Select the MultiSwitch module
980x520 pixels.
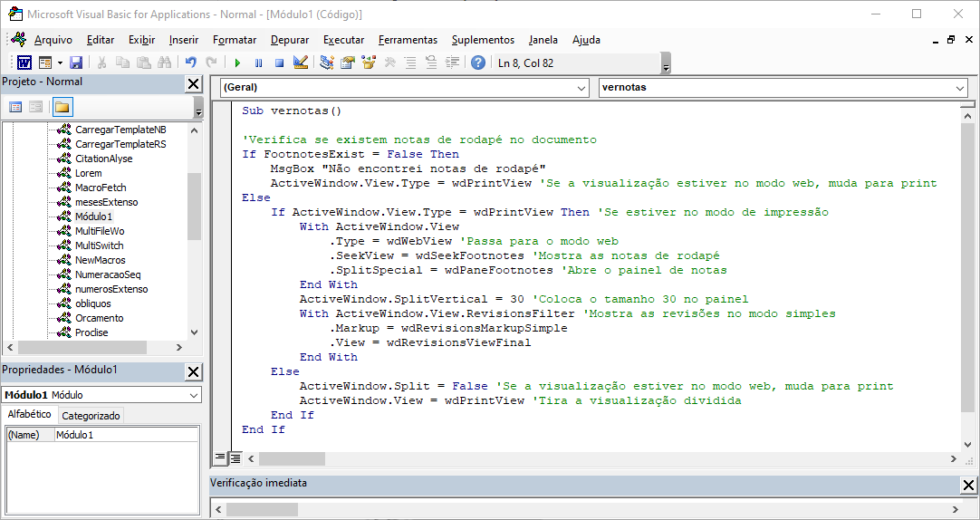click(x=99, y=245)
